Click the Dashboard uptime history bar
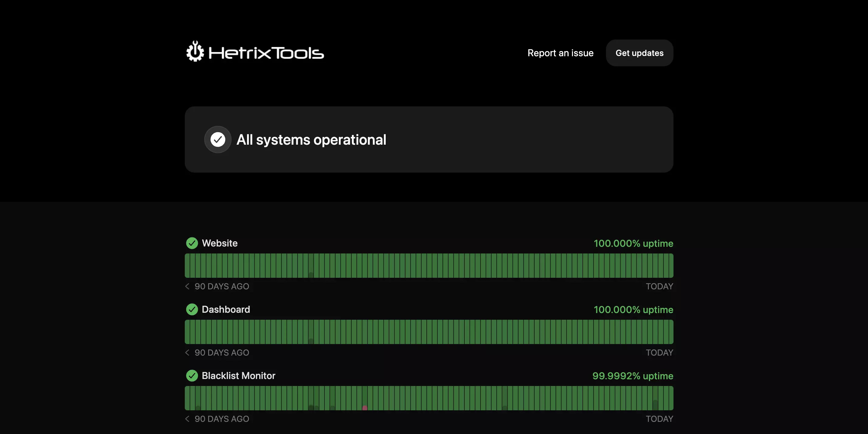The width and height of the screenshot is (868, 434). click(x=429, y=332)
